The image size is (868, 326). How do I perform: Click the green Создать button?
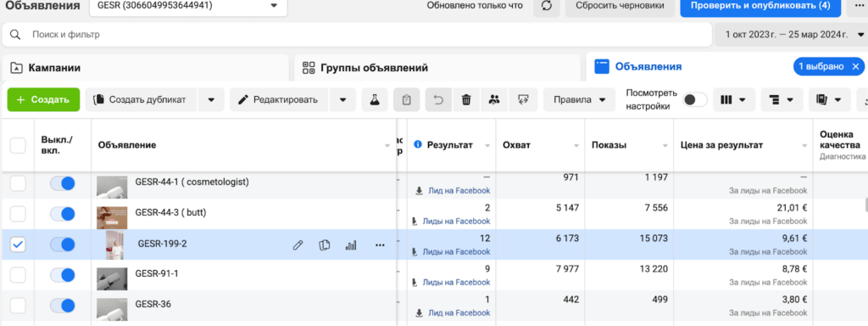coord(43,100)
